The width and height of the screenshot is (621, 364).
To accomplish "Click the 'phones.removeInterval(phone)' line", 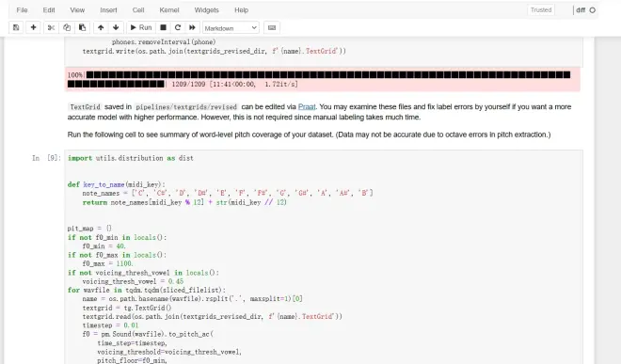I will point(164,42).
